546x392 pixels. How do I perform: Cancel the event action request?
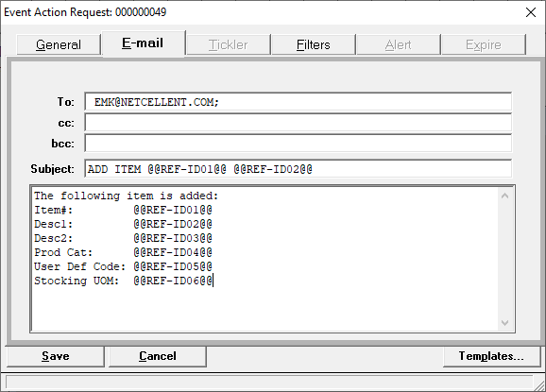(x=158, y=356)
